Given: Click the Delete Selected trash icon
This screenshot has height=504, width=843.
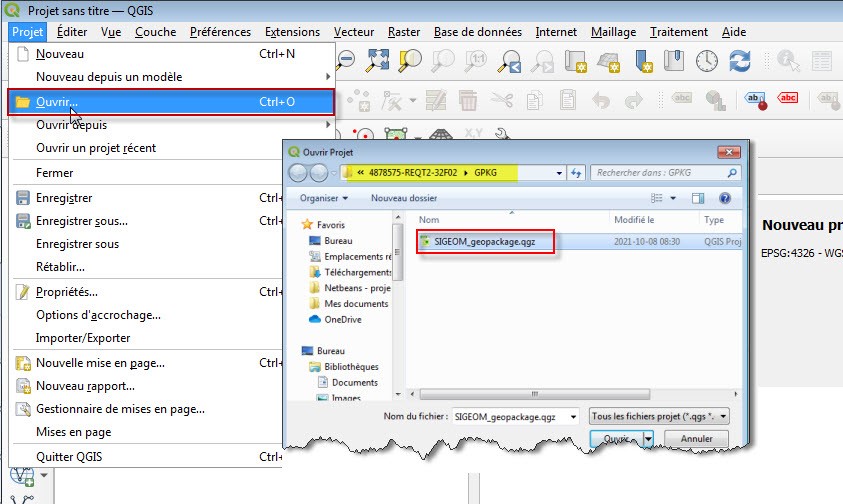Looking at the screenshot, I should click(468, 100).
